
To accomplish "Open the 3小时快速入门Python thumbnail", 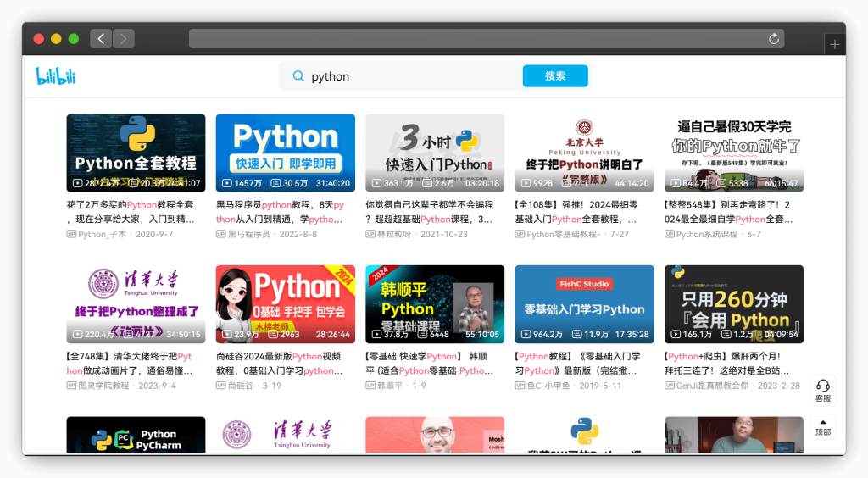I will (x=435, y=153).
